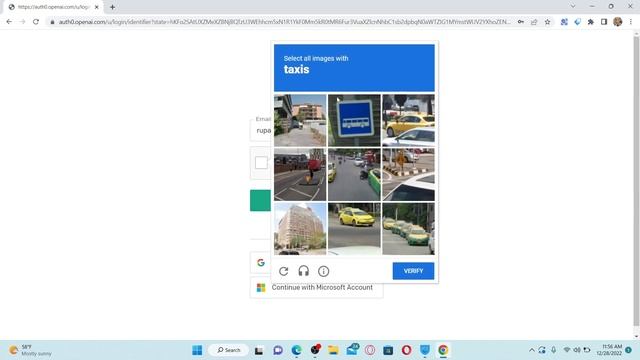Open Chrome profile avatar
The image size is (640, 360).
(618, 22)
